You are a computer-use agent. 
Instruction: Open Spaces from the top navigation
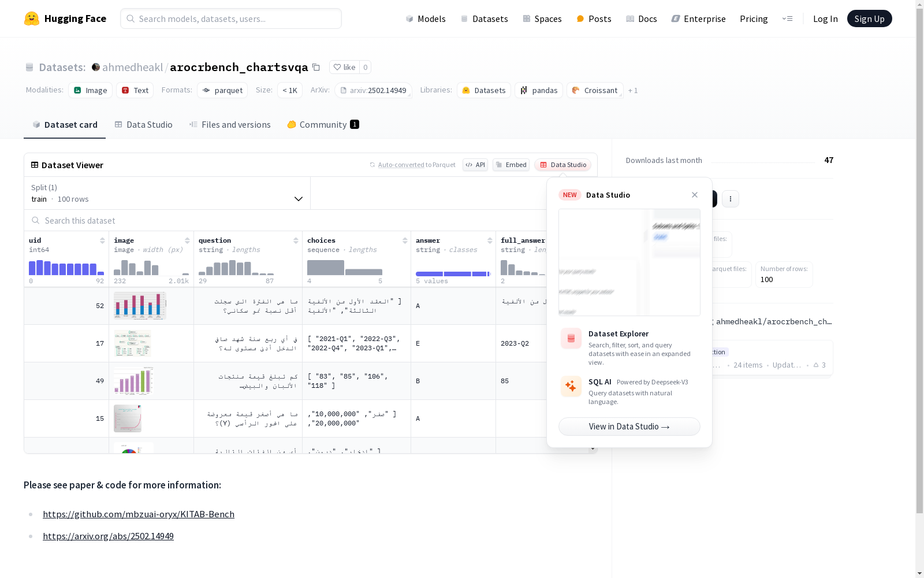[542, 18]
